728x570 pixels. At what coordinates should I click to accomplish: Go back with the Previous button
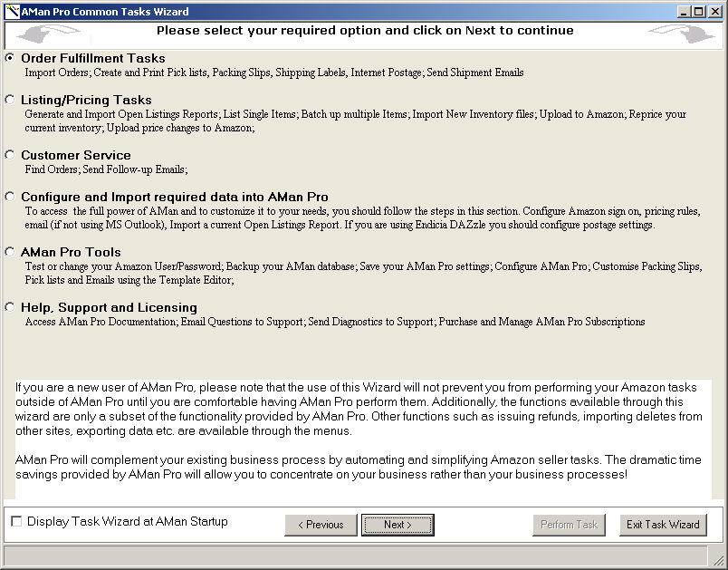(321, 525)
